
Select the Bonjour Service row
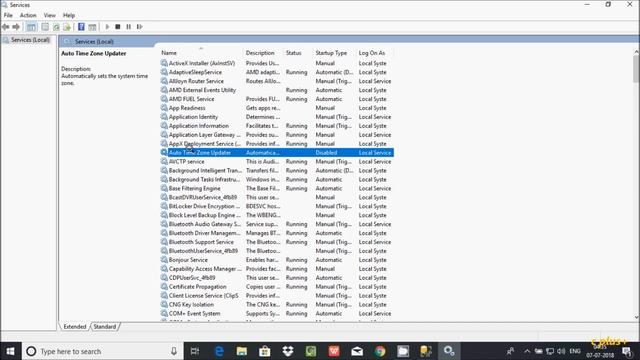(277, 260)
